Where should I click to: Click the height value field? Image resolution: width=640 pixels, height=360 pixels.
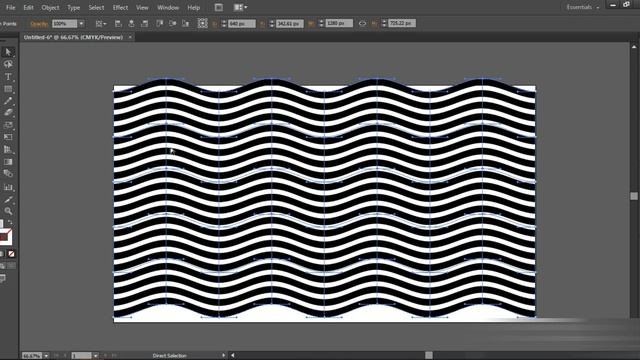coord(402,24)
